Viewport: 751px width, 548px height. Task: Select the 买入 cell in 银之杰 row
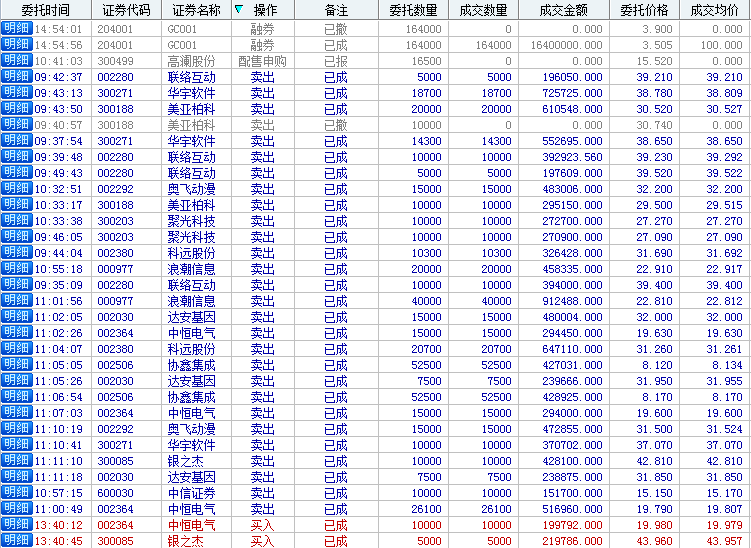(x=262, y=541)
